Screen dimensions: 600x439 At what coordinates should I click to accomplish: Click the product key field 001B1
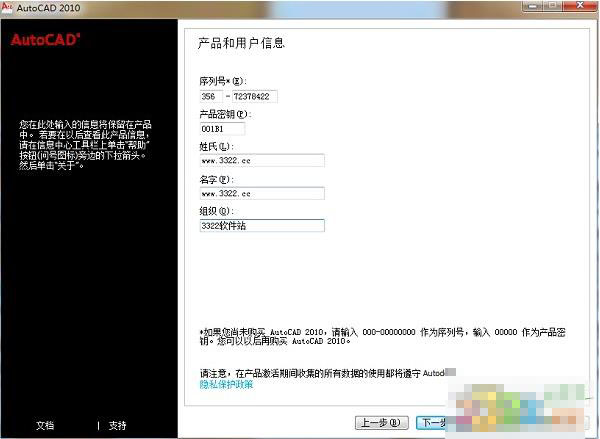[222, 129]
